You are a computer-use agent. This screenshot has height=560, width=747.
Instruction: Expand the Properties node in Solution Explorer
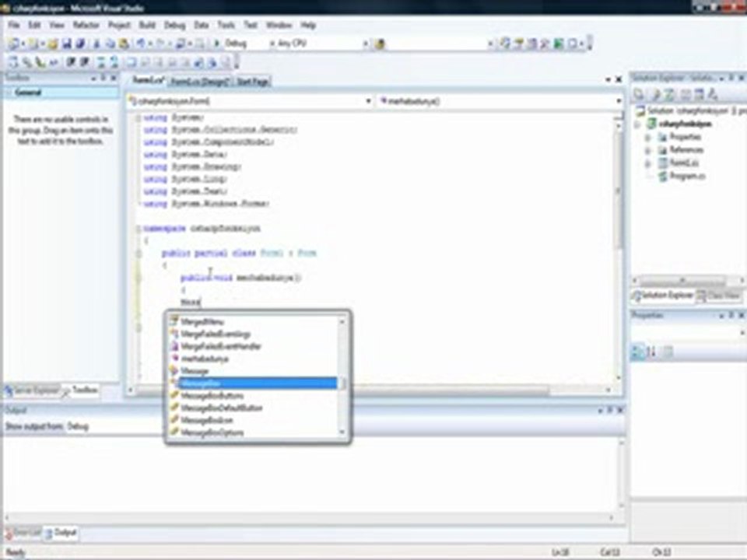(647, 137)
